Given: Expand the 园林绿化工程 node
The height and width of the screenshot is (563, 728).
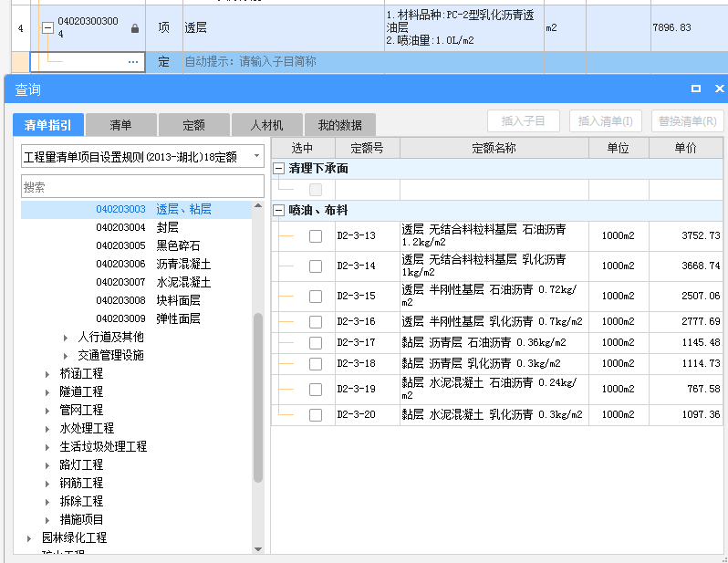Looking at the screenshot, I should (x=29, y=538).
